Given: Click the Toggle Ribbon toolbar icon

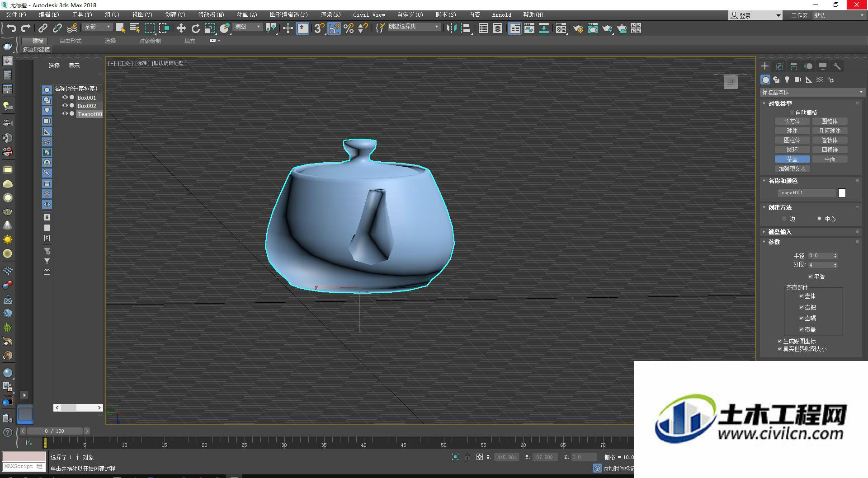Looking at the screenshot, I should pos(514,28).
